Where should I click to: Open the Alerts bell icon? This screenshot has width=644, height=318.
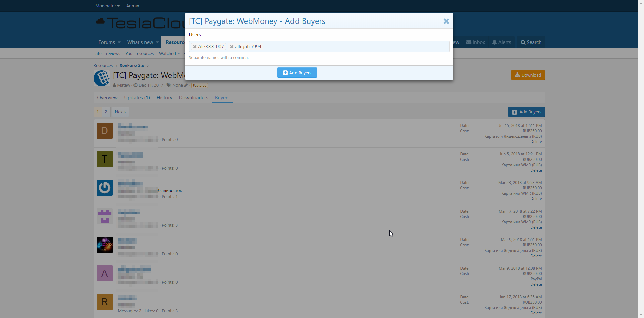click(494, 42)
